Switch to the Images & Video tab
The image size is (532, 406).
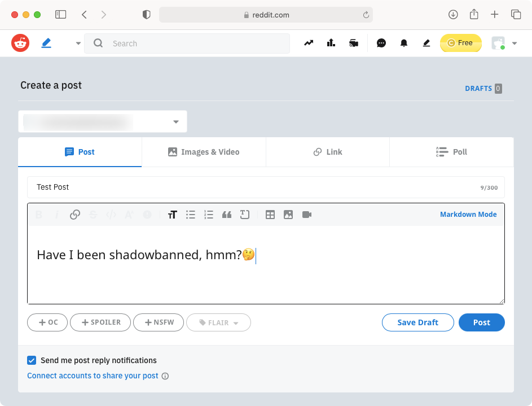tap(204, 152)
